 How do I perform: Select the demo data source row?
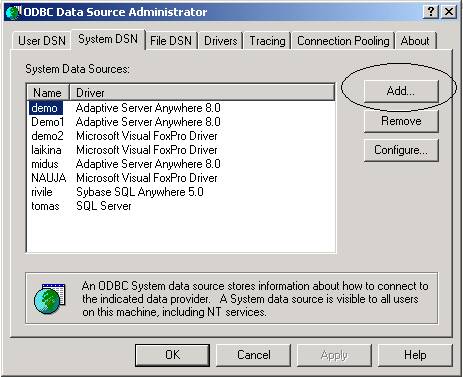(x=45, y=108)
